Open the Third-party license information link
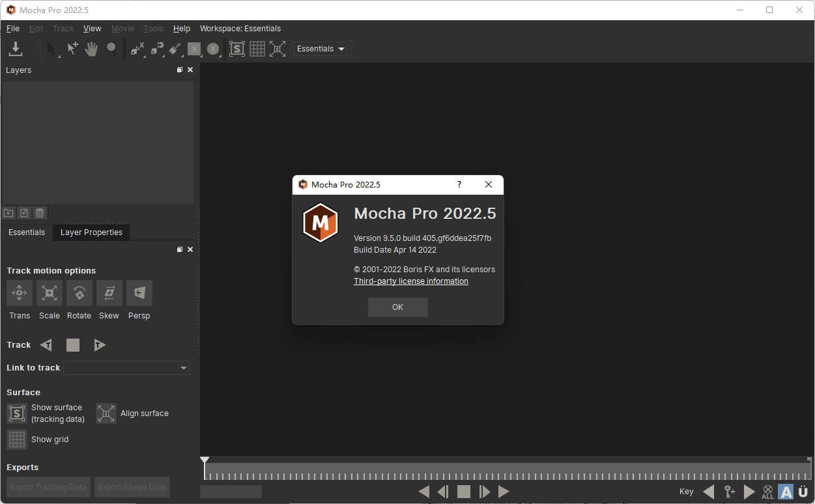The width and height of the screenshot is (815, 504). click(411, 281)
